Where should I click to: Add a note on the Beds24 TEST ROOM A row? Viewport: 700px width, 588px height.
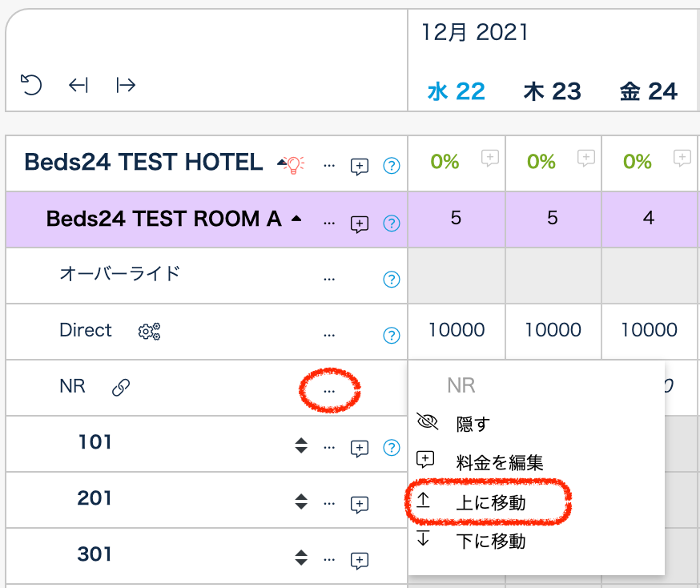click(x=360, y=224)
